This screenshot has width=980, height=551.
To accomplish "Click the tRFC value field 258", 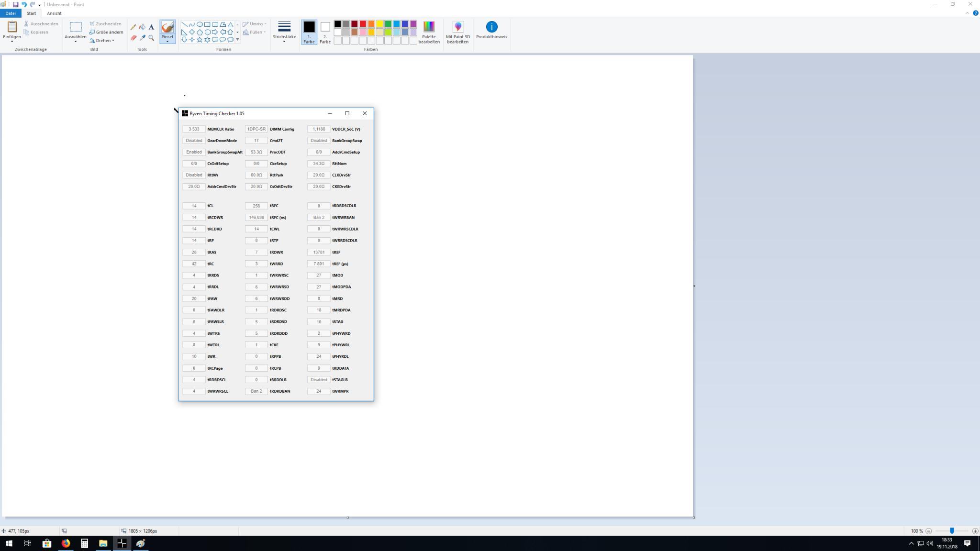I will tap(256, 206).
